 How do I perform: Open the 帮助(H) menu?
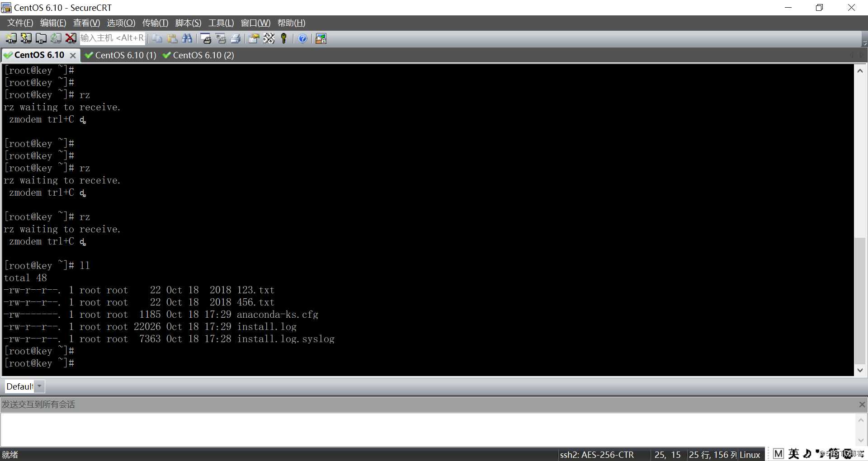pos(291,23)
